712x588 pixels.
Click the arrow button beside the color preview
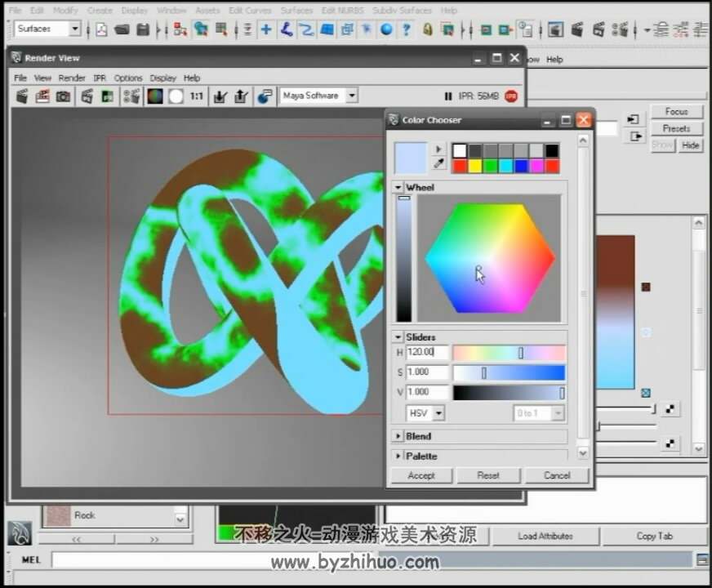click(438, 149)
